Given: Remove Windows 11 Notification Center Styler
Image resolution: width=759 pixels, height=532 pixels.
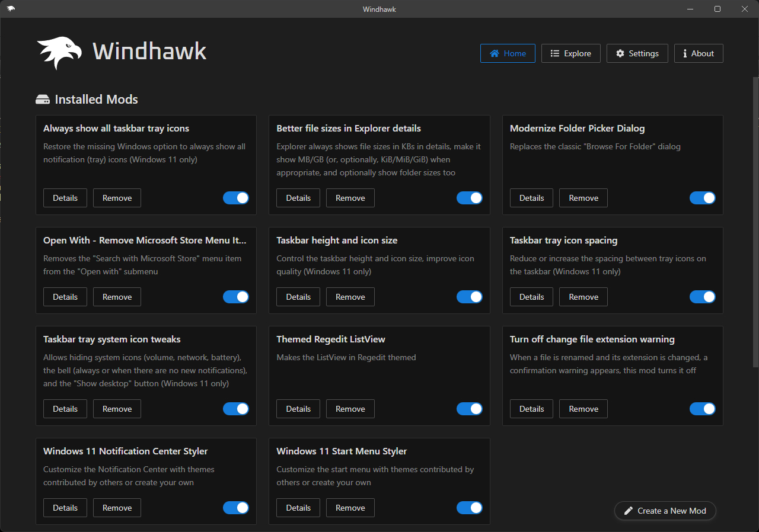Looking at the screenshot, I should 117,508.
